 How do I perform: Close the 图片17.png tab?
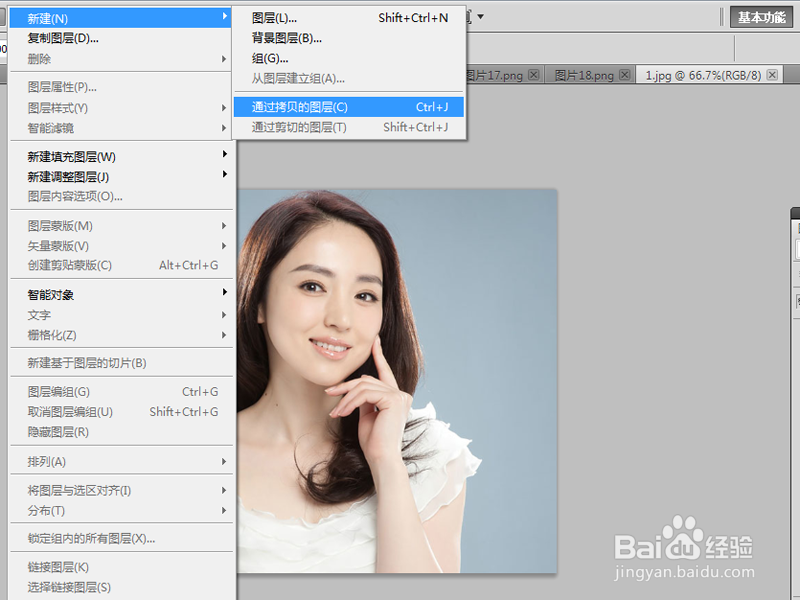tap(534, 75)
